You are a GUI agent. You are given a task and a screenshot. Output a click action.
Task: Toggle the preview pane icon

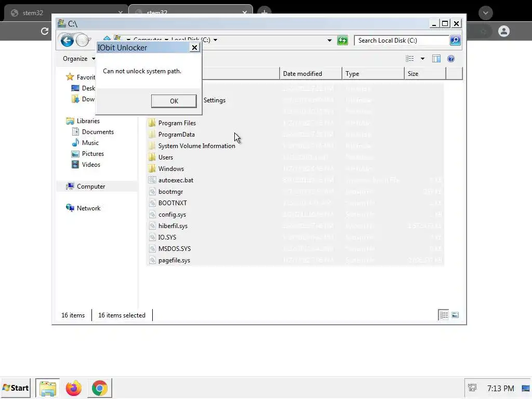436,59
